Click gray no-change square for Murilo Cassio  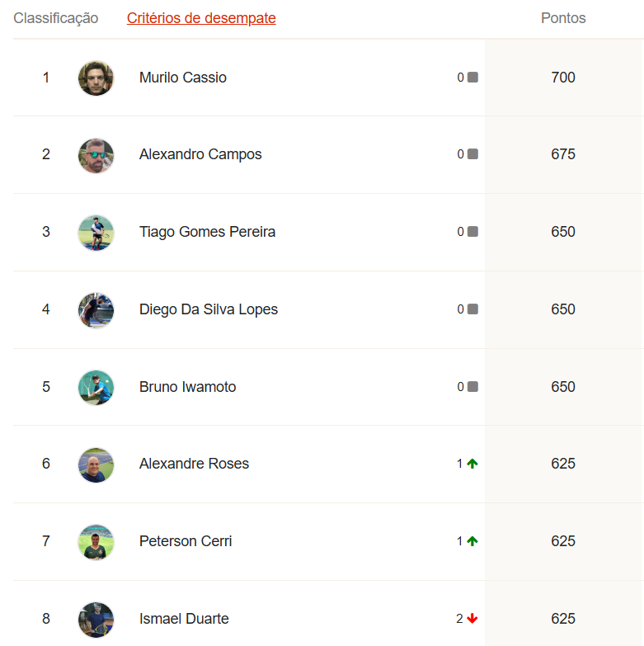(472, 77)
